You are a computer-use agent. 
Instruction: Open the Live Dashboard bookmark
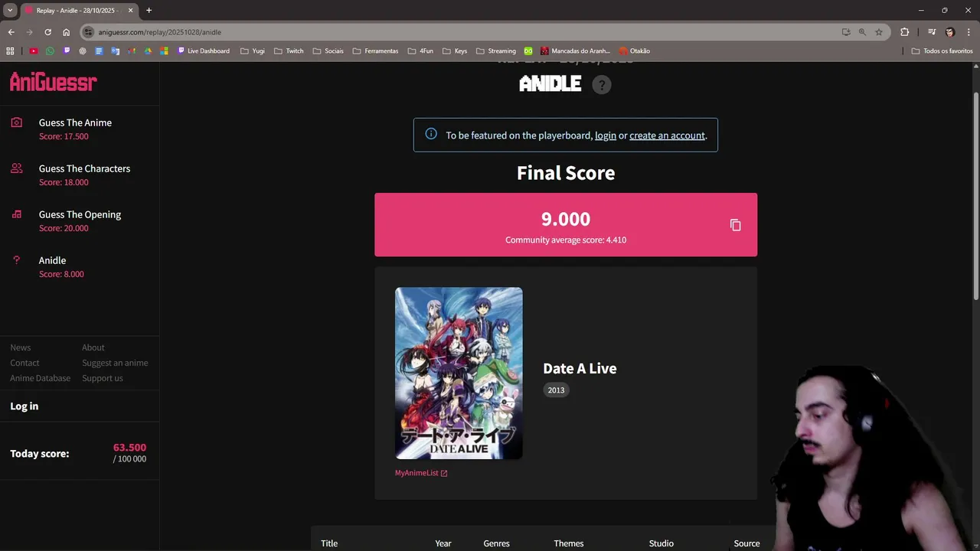click(x=203, y=51)
